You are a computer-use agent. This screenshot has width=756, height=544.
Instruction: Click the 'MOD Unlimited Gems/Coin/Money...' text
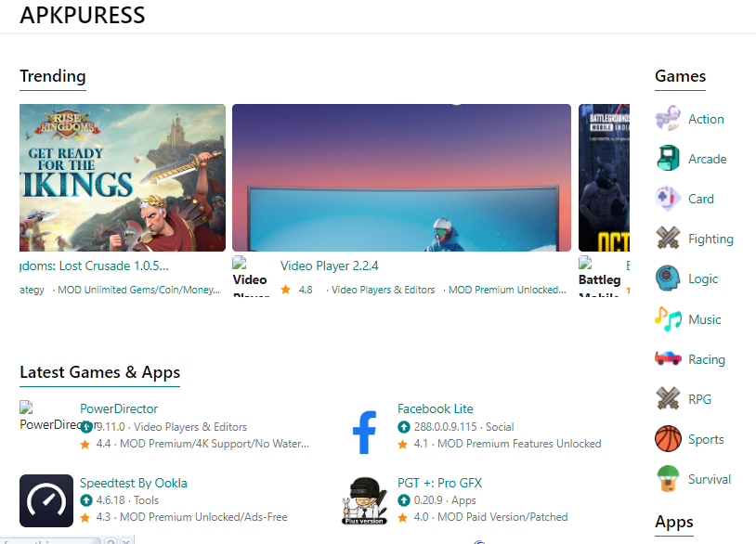[x=139, y=290]
